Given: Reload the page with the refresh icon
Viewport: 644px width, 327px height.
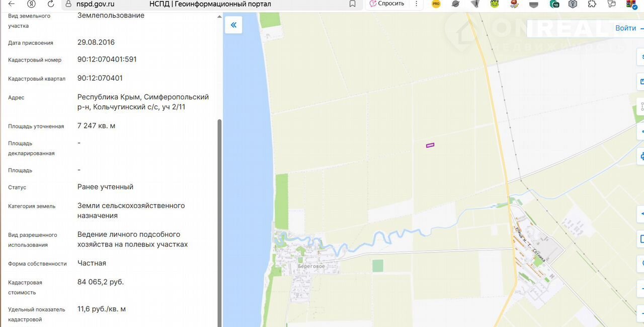Looking at the screenshot, I should click(x=50, y=4).
